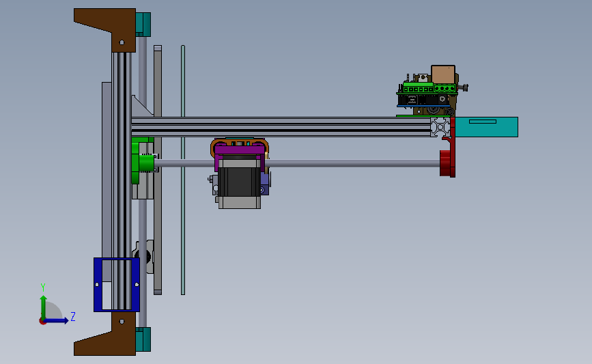Select the black stepper motor body

point(240,182)
